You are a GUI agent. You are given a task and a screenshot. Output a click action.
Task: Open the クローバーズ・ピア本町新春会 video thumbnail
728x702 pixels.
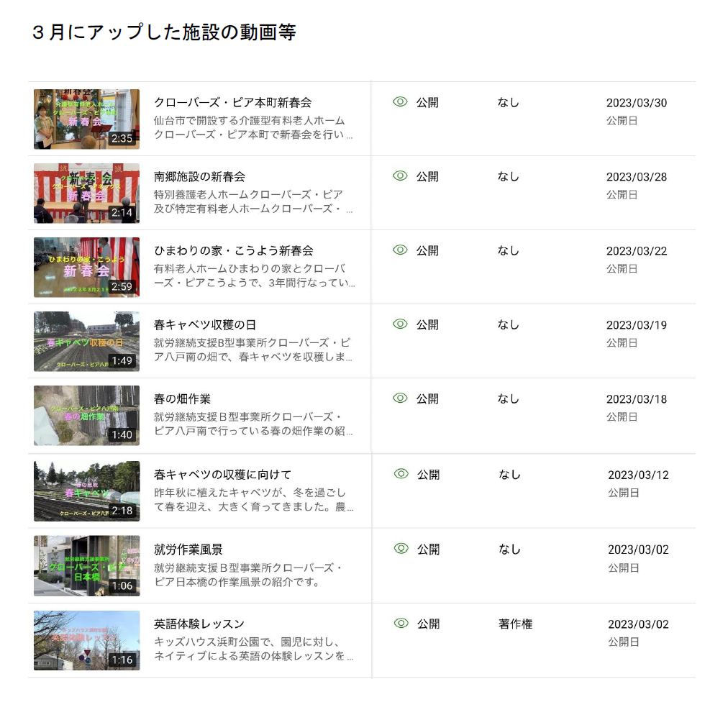pos(86,119)
